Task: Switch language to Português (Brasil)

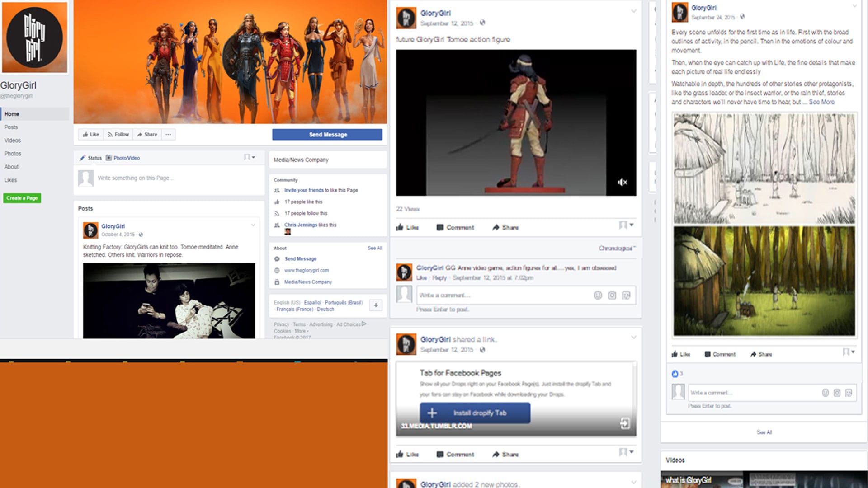Action: 344,303
